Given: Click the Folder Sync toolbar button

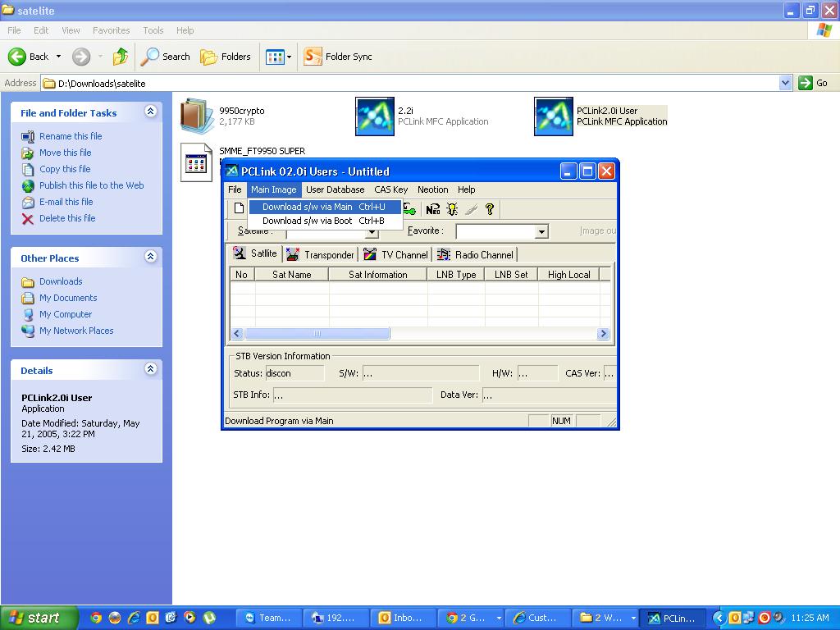Looking at the screenshot, I should click(337, 57).
